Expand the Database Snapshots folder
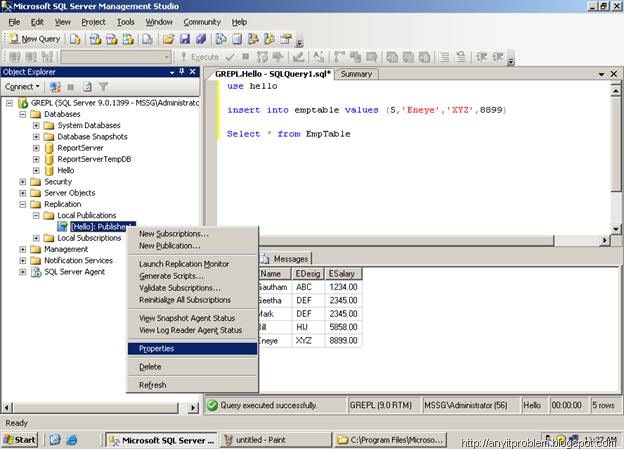The image size is (624, 449). tap(36, 137)
